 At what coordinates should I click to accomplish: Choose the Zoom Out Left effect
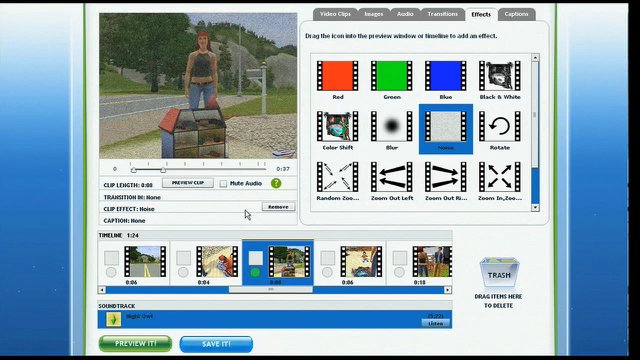[x=391, y=177]
